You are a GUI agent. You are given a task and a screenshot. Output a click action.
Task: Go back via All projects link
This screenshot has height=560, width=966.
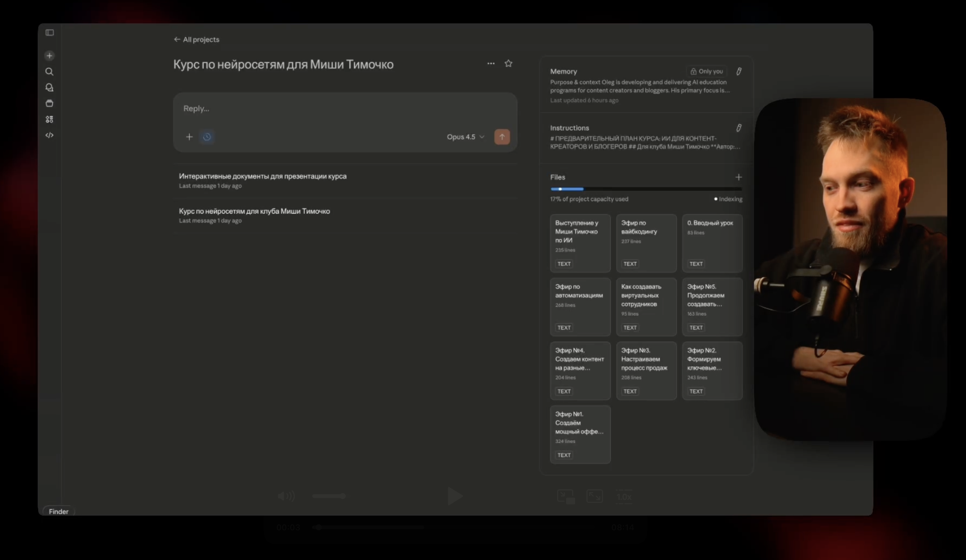(x=196, y=39)
